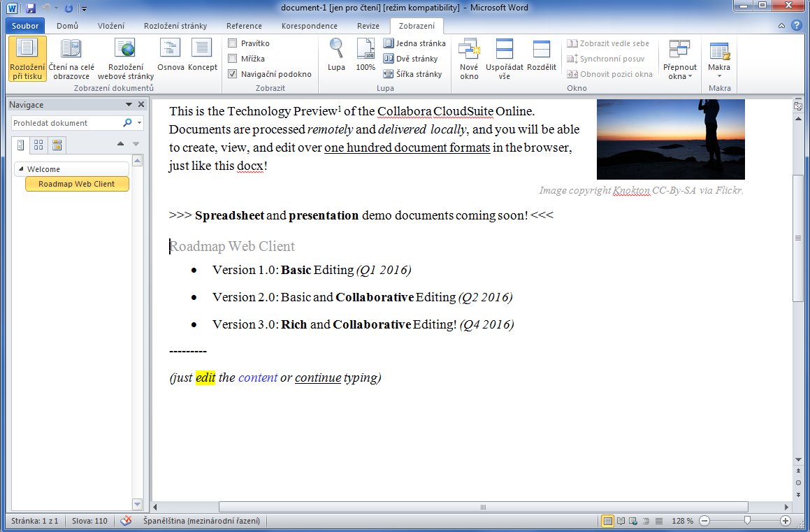The height and width of the screenshot is (532, 810).
Task: Enable the Pravítko checkbox
Action: pyautogui.click(x=233, y=43)
